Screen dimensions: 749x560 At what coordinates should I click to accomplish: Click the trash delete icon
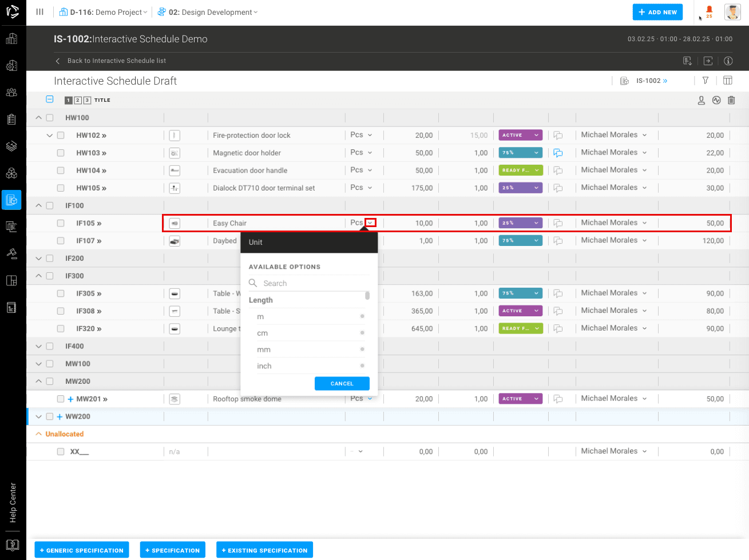[x=731, y=100]
